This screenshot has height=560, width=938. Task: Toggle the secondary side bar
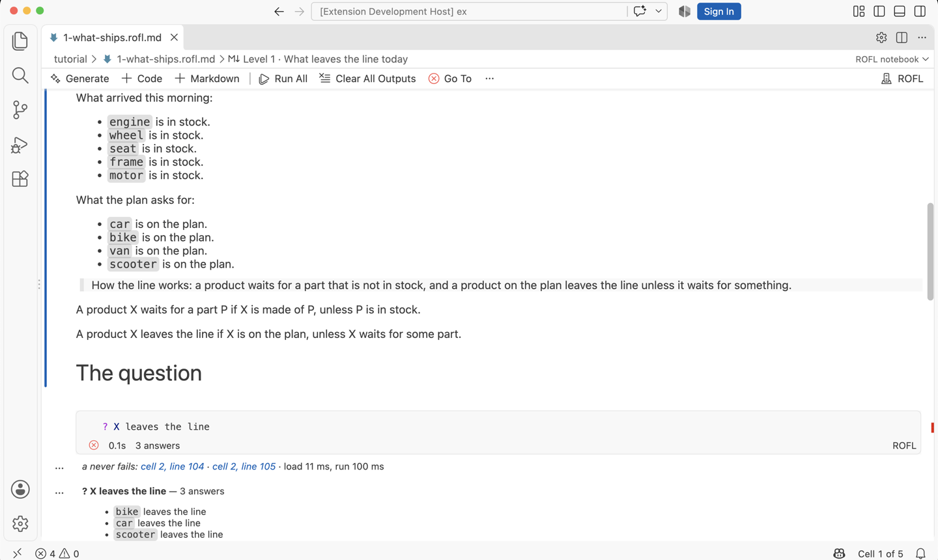tap(920, 11)
